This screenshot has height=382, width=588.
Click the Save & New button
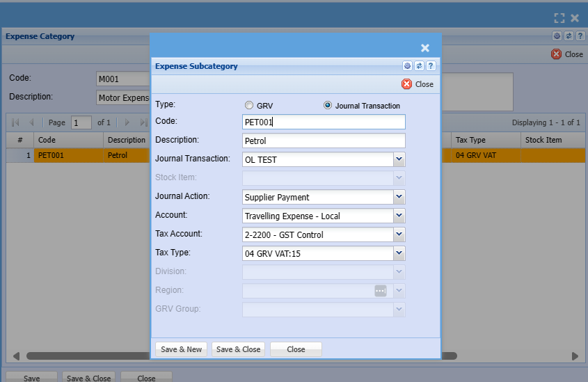coord(181,349)
